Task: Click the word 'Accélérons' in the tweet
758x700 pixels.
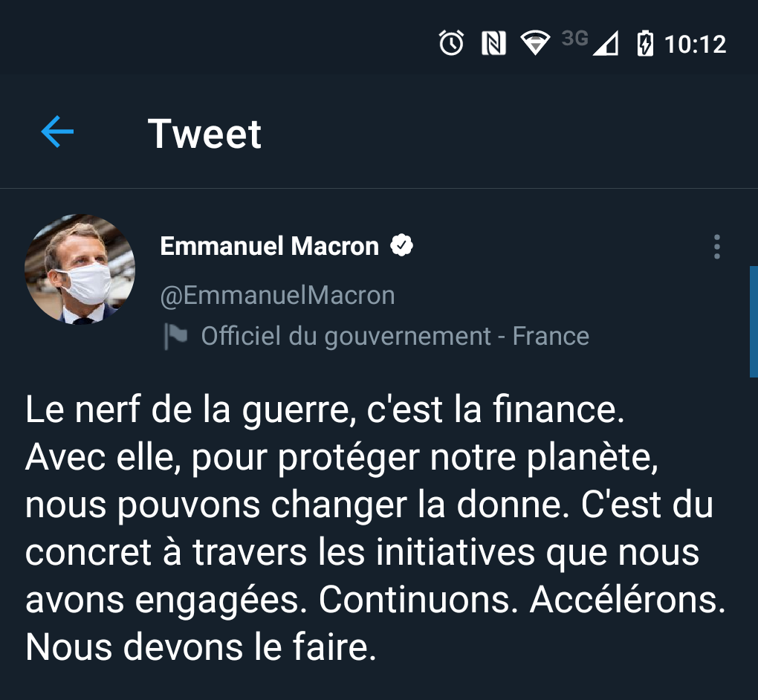Action: pyautogui.click(x=626, y=601)
